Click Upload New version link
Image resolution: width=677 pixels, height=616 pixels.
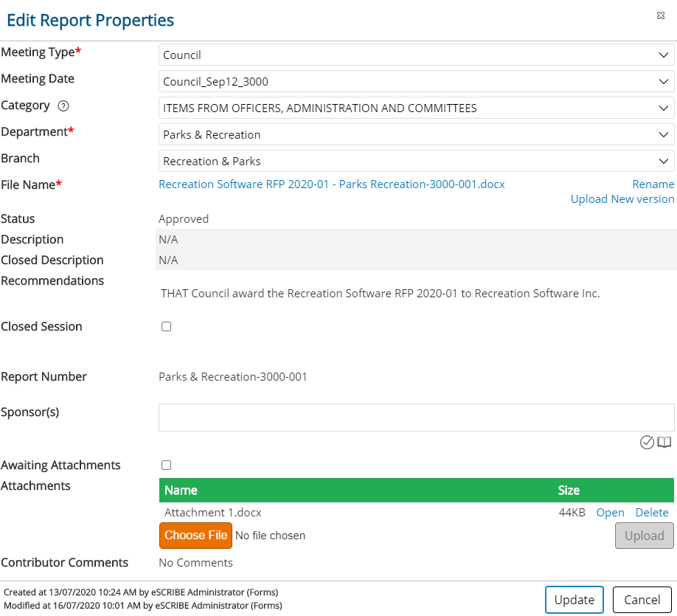622,199
